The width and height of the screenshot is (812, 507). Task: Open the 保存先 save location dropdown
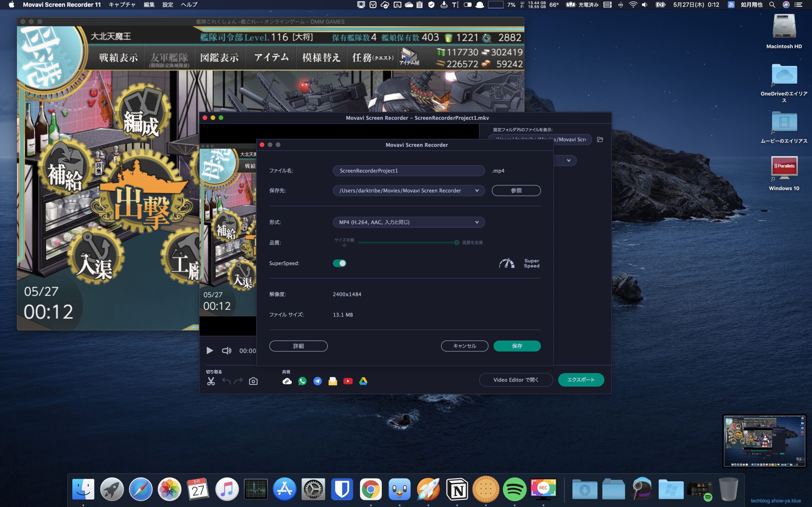(476, 190)
